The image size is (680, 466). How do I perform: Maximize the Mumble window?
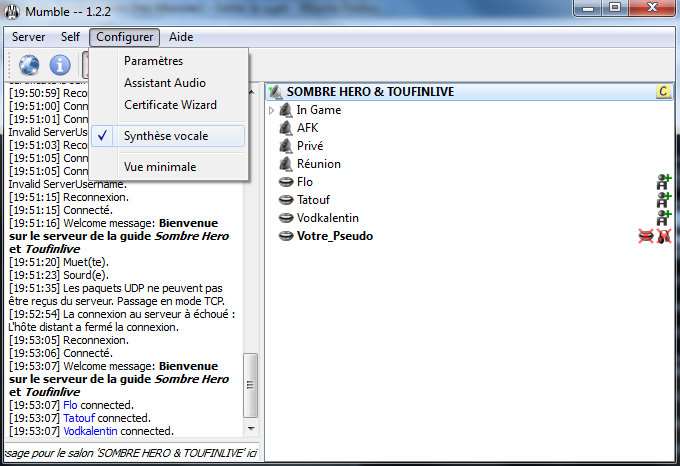[x=615, y=8]
